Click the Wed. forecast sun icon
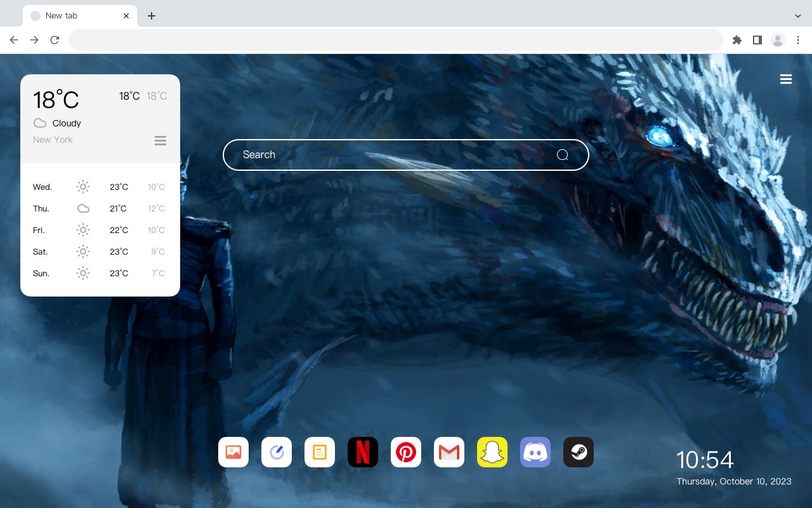812x508 pixels. click(x=83, y=187)
